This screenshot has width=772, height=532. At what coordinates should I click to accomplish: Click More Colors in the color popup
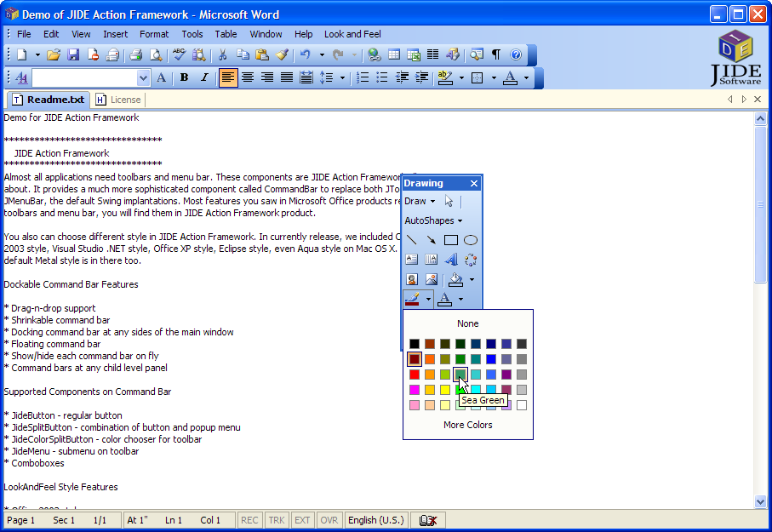468,425
